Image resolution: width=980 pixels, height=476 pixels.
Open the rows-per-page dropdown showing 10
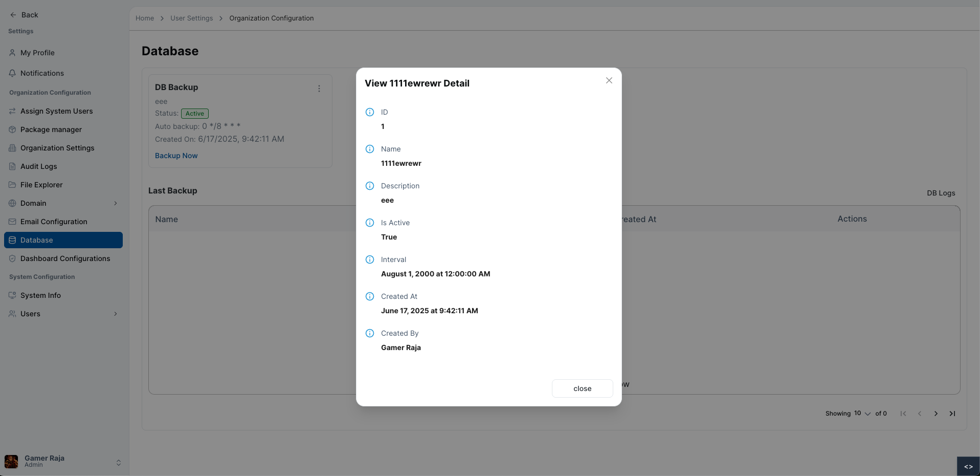point(861,414)
